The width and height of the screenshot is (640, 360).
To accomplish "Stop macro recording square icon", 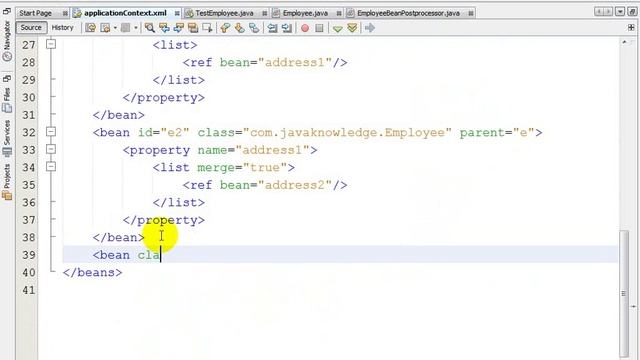I will [x=319, y=28].
